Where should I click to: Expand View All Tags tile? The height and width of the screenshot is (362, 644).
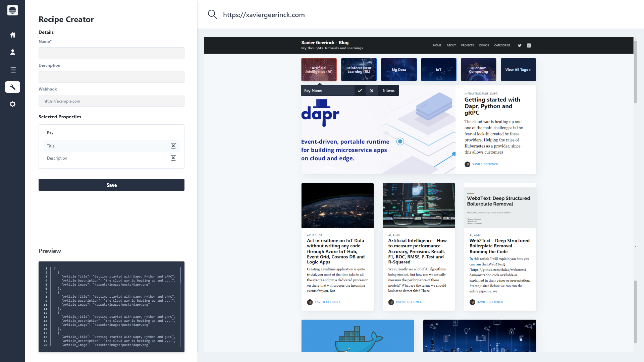(x=518, y=70)
